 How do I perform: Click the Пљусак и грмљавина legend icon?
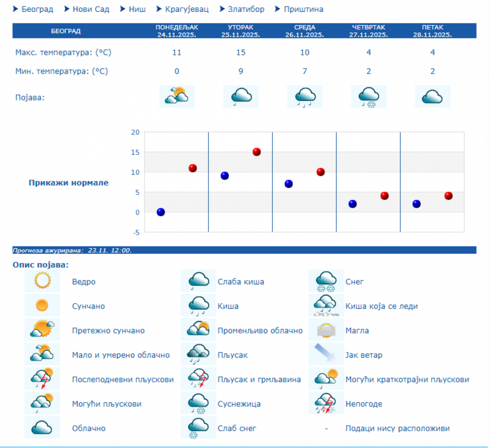tap(198, 379)
